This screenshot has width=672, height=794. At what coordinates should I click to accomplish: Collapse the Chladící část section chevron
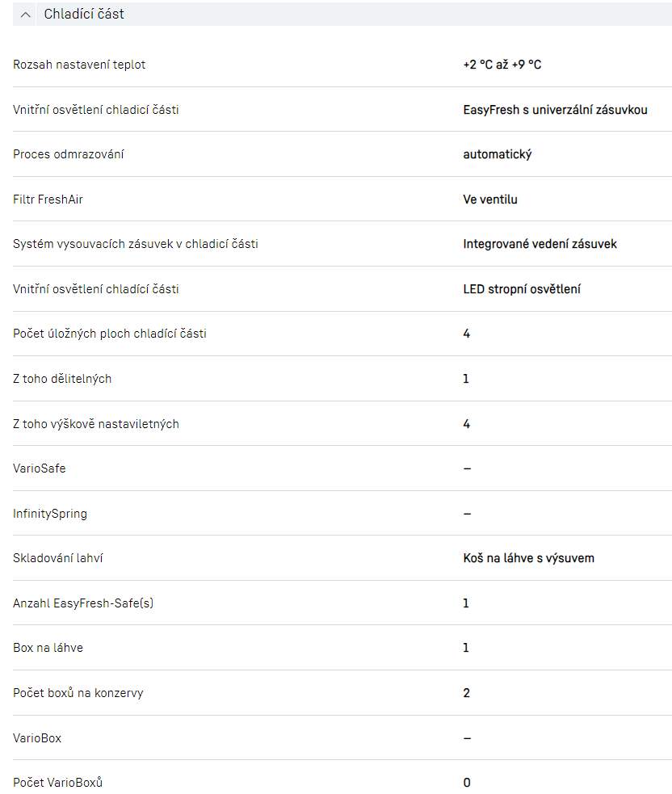(x=26, y=15)
